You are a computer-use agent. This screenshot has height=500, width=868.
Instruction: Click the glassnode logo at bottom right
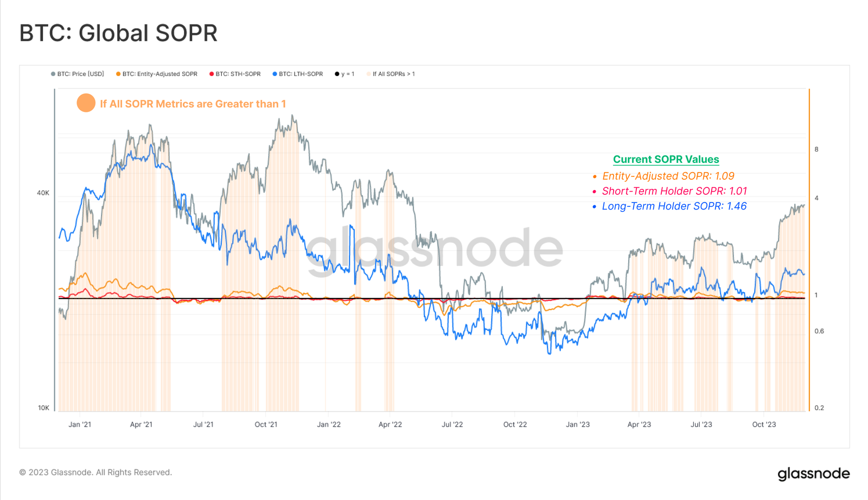(813, 473)
